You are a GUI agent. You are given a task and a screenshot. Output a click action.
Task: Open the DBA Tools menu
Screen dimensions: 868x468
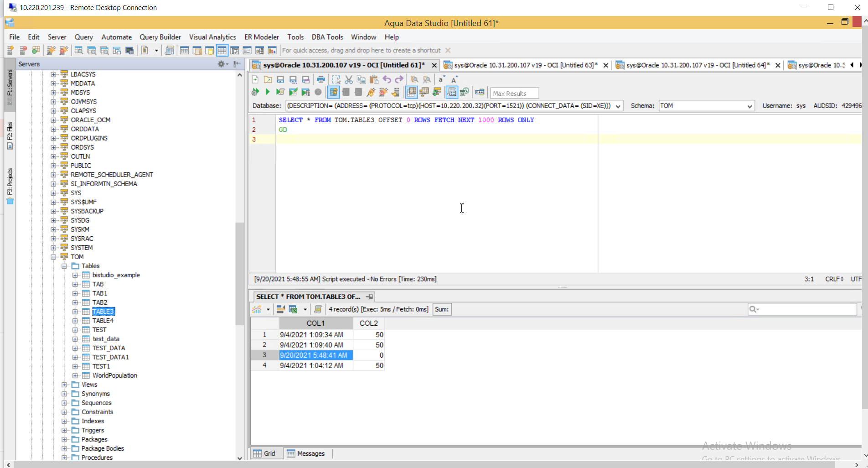[327, 37]
